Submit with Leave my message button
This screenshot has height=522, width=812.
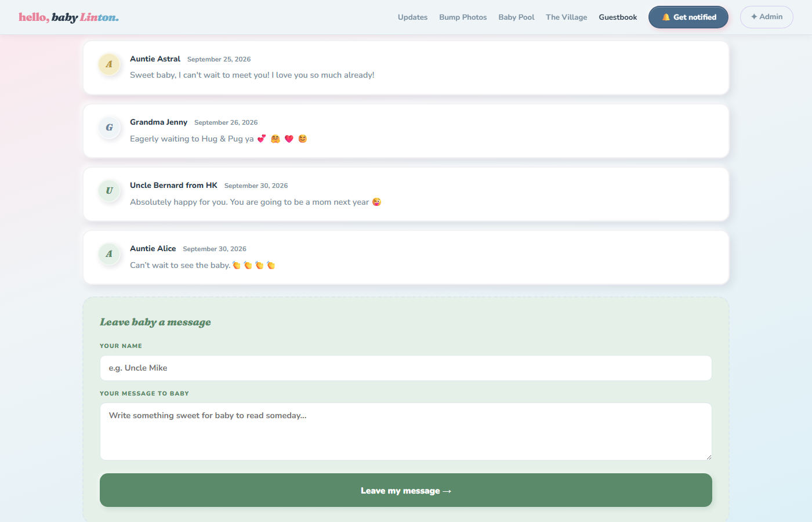point(406,490)
